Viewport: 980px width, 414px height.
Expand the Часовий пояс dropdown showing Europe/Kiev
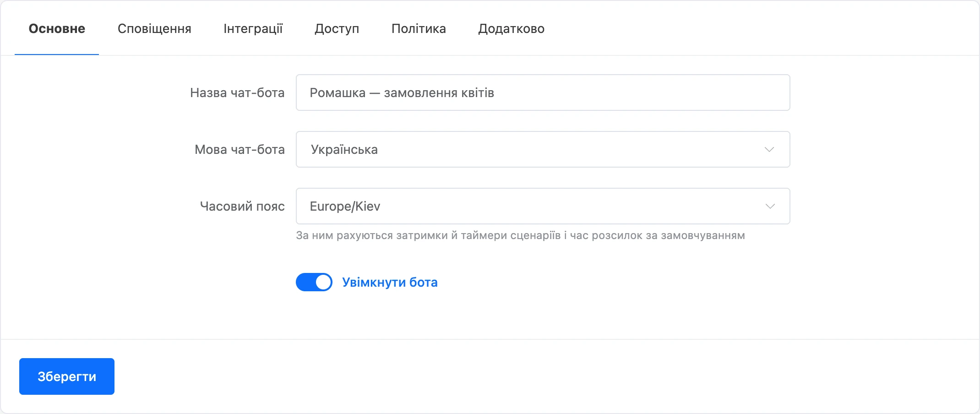[543, 206]
